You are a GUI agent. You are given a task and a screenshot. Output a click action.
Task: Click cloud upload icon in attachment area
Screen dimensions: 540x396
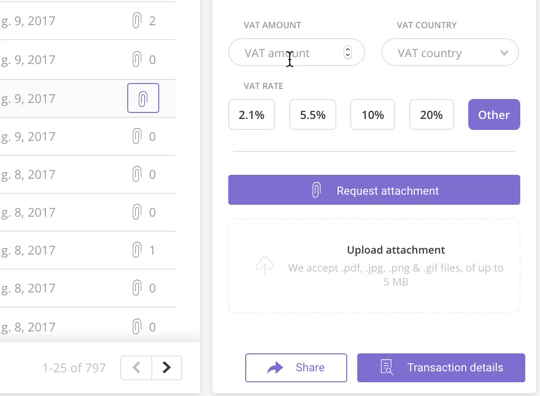click(264, 265)
